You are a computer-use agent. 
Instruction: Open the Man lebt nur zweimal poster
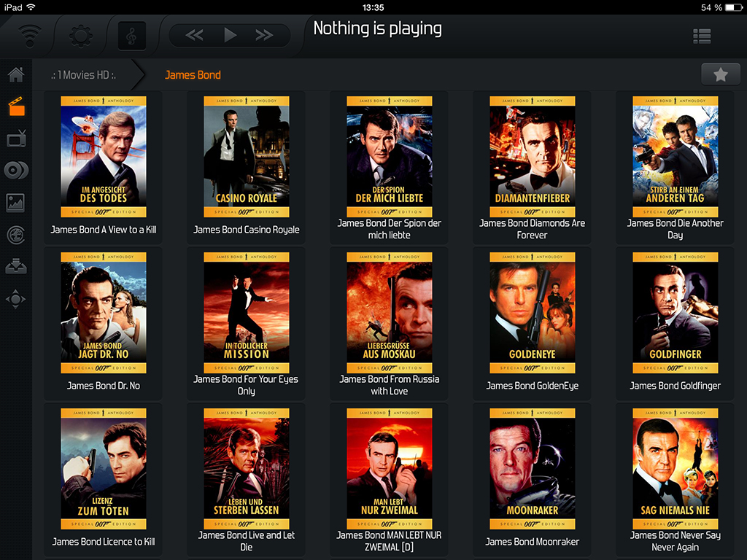point(390,469)
